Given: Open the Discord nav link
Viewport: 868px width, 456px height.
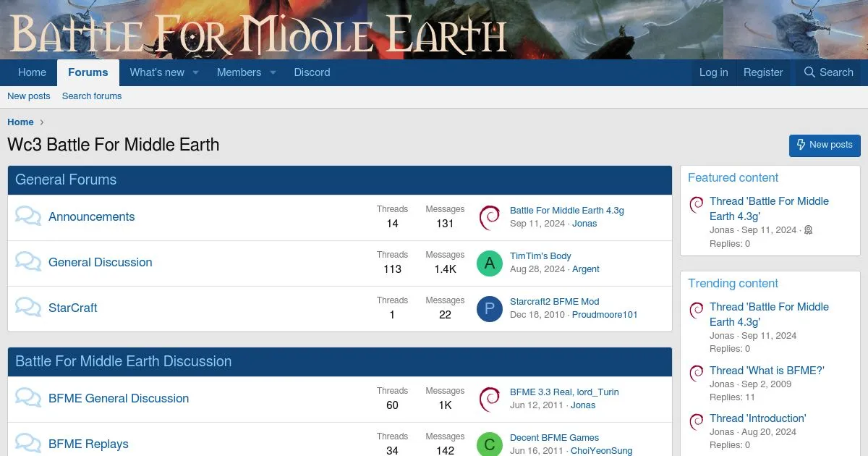Looking at the screenshot, I should 312,72.
